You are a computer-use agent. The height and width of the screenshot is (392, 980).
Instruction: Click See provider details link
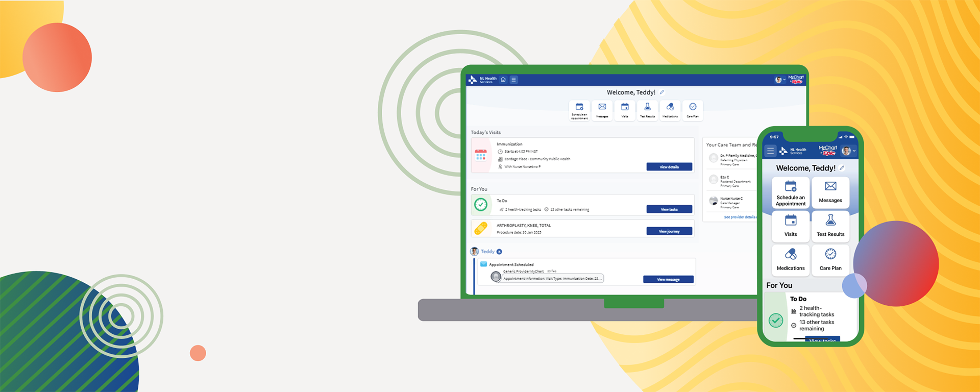tap(740, 217)
